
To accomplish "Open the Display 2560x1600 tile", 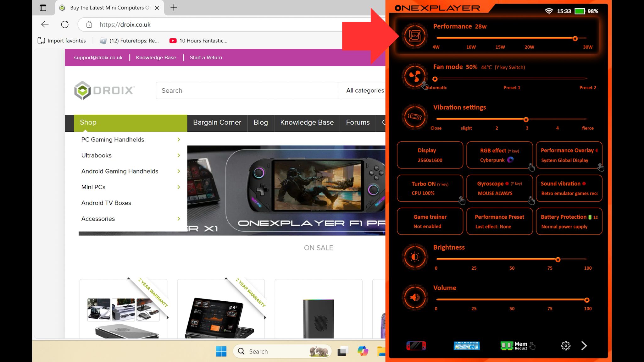I will point(430,155).
